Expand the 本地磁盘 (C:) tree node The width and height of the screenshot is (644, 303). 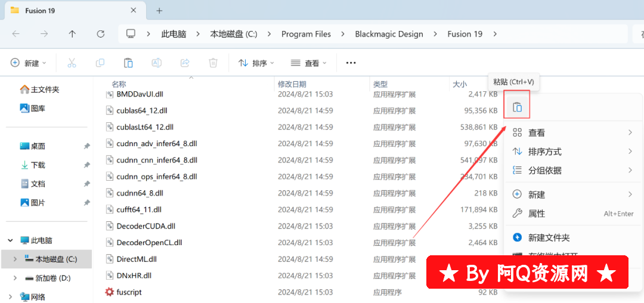[15, 259]
